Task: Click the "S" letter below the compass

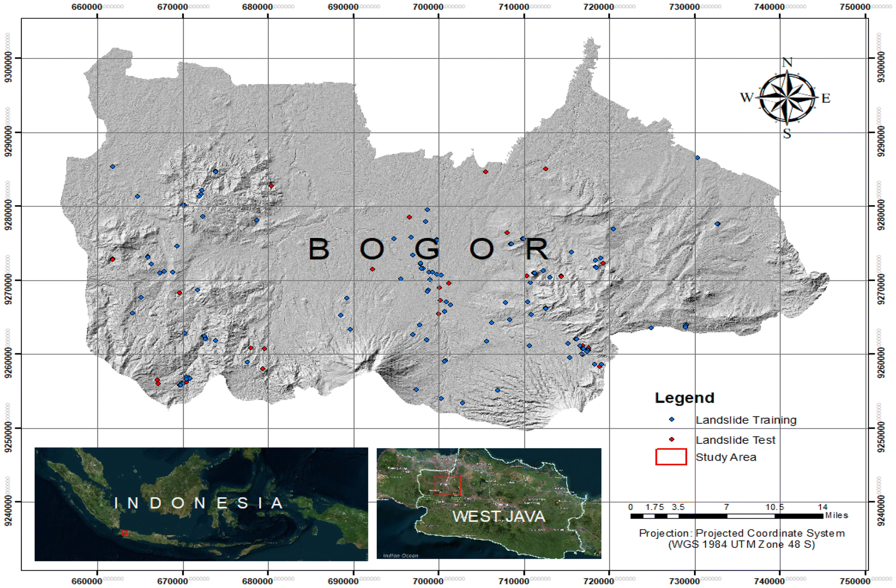Action: [x=787, y=134]
